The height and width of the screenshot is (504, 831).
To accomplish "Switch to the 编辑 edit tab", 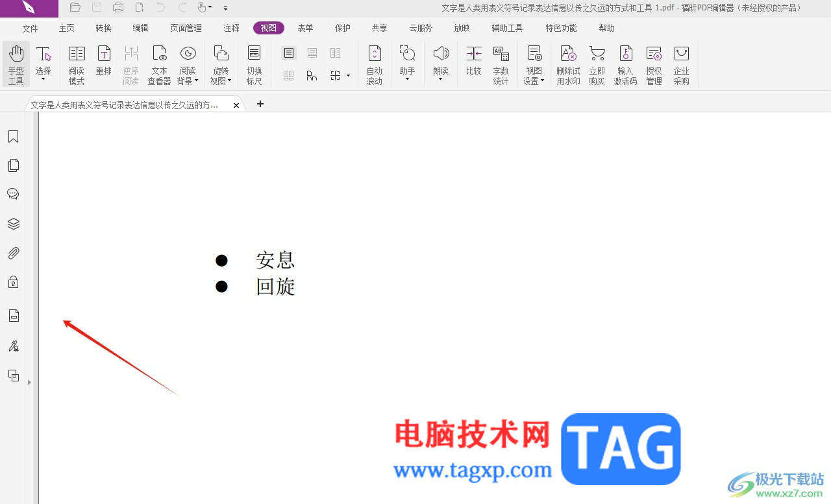I will point(140,29).
